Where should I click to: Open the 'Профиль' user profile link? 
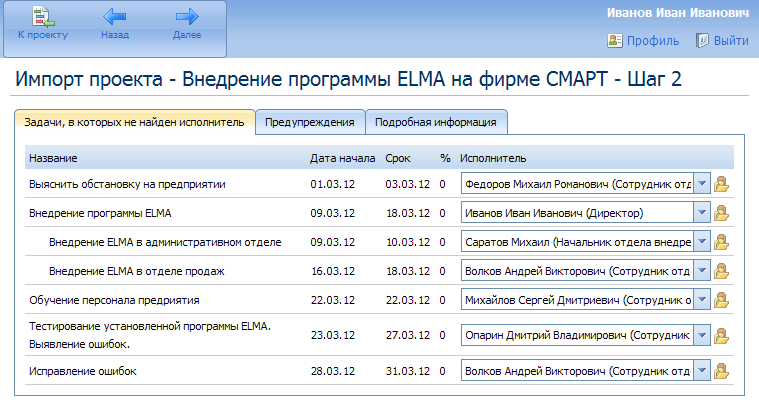pyautogui.click(x=643, y=41)
